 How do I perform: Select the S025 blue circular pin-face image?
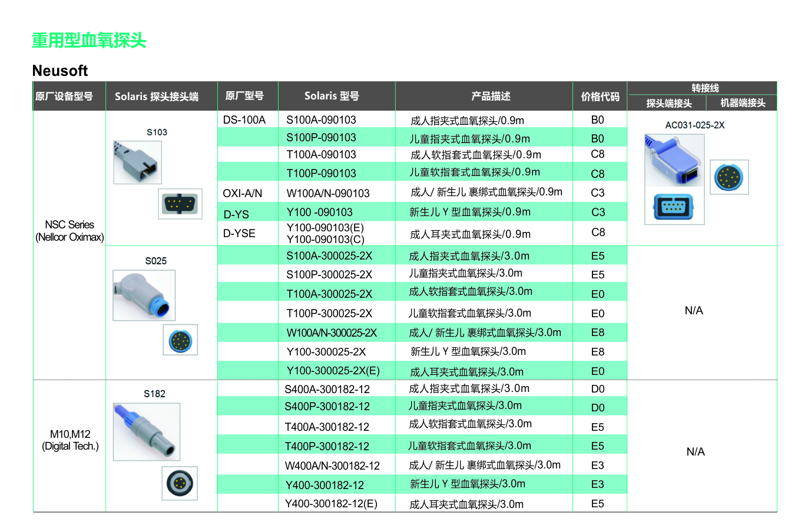[x=180, y=340]
